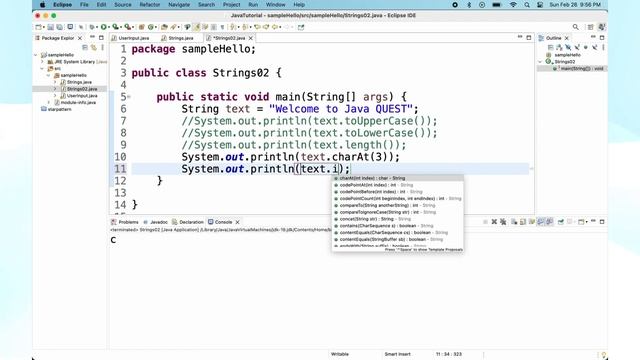Open the Source menu
The image size is (640, 360).
(123, 5)
